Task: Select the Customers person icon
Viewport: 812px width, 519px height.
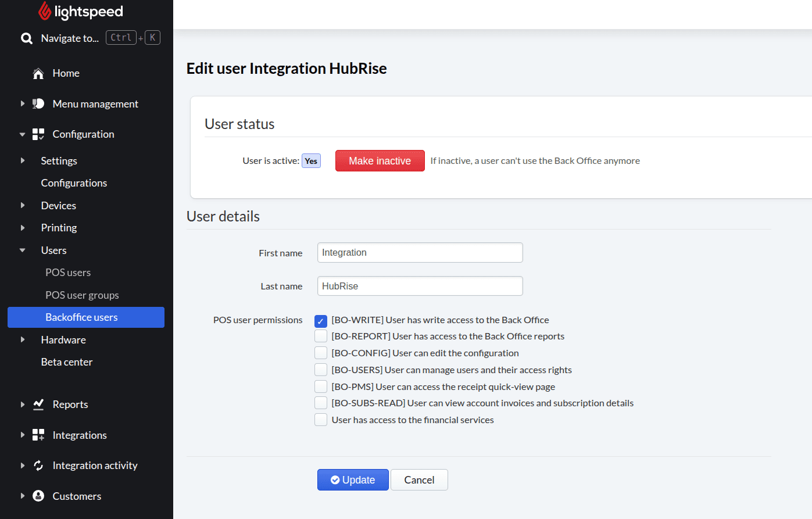Action: coord(38,496)
